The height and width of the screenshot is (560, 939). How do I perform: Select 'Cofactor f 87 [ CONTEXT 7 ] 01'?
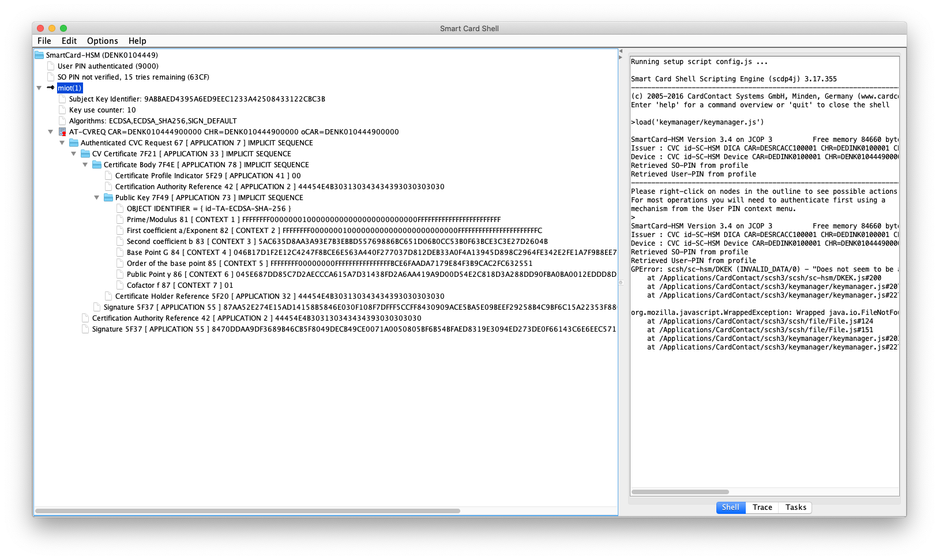[x=180, y=285]
